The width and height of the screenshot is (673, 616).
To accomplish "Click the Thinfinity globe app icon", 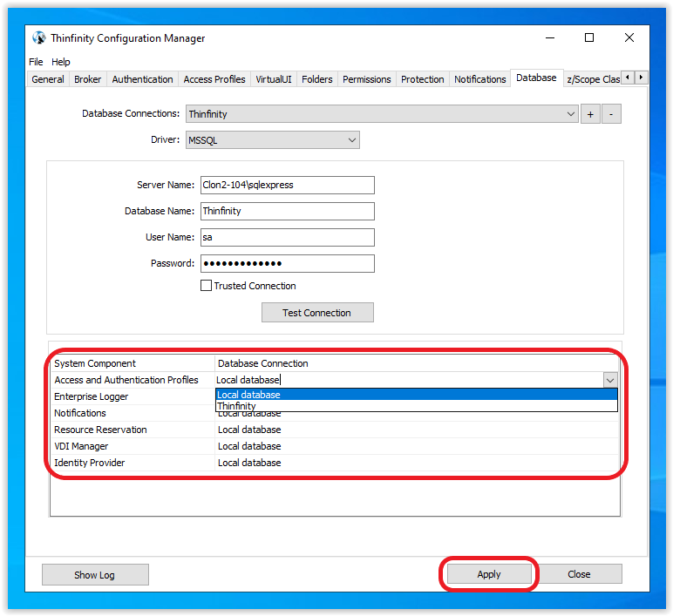I will [x=38, y=37].
